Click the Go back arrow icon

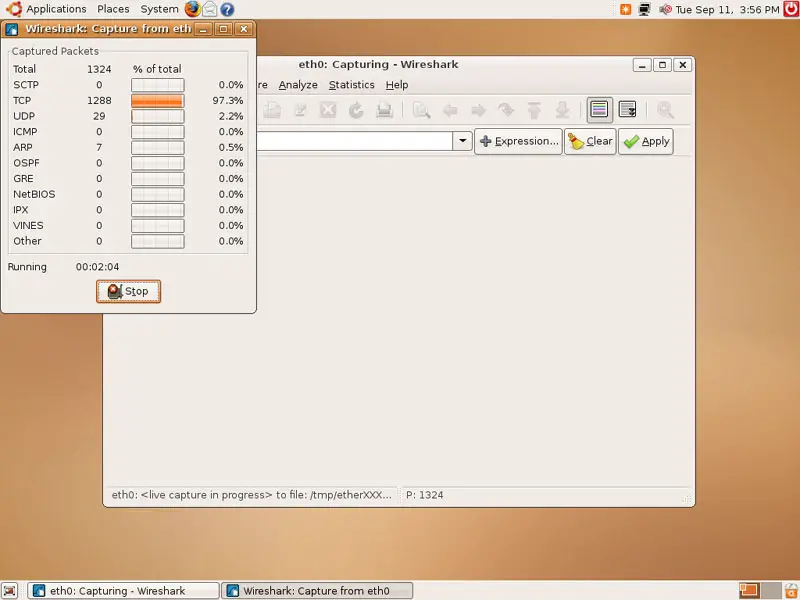pos(450,110)
